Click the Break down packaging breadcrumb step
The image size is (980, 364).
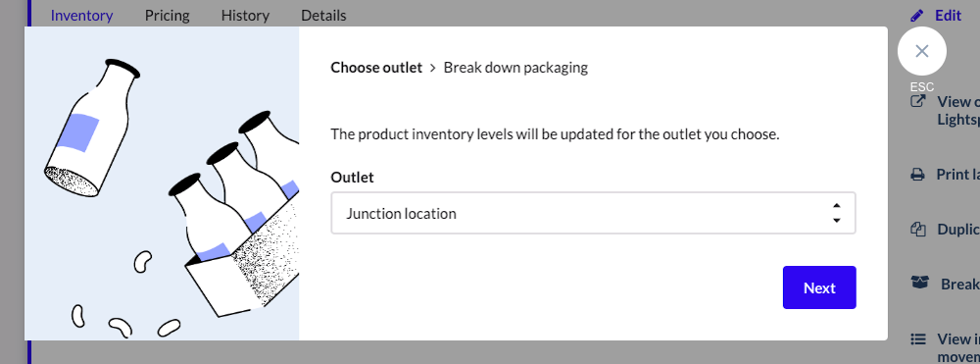pyautogui.click(x=515, y=68)
